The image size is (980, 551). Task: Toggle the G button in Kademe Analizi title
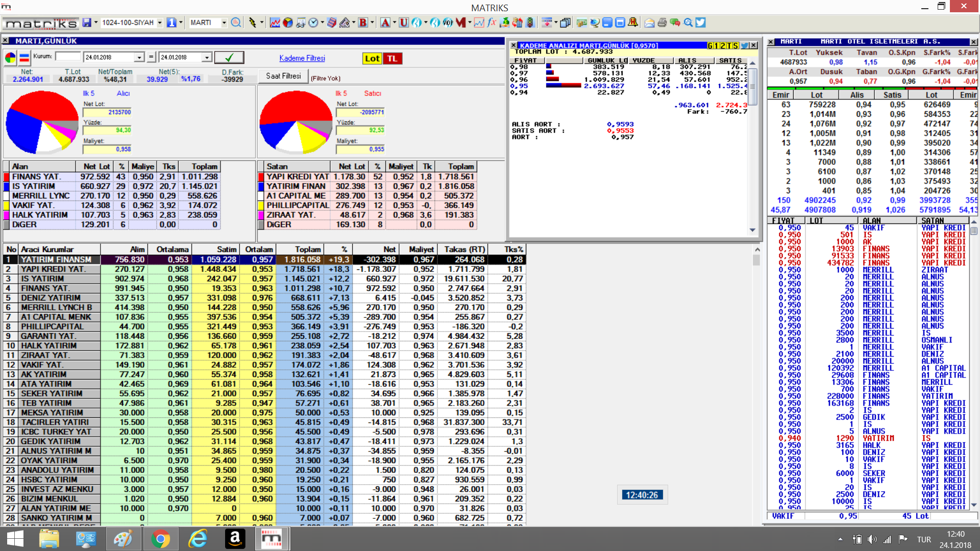710,45
